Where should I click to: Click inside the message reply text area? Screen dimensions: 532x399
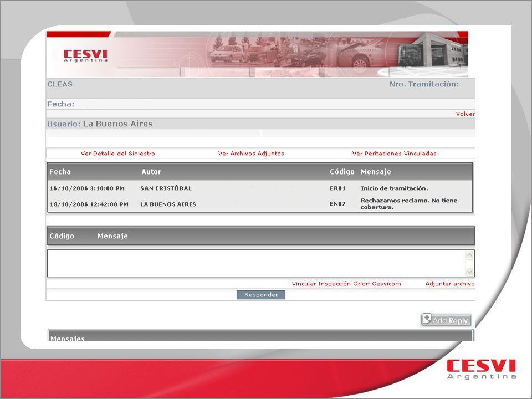257,263
